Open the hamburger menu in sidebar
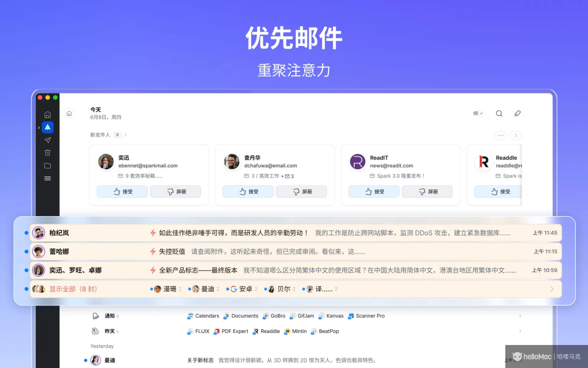This screenshot has height=368, width=588. [47, 178]
